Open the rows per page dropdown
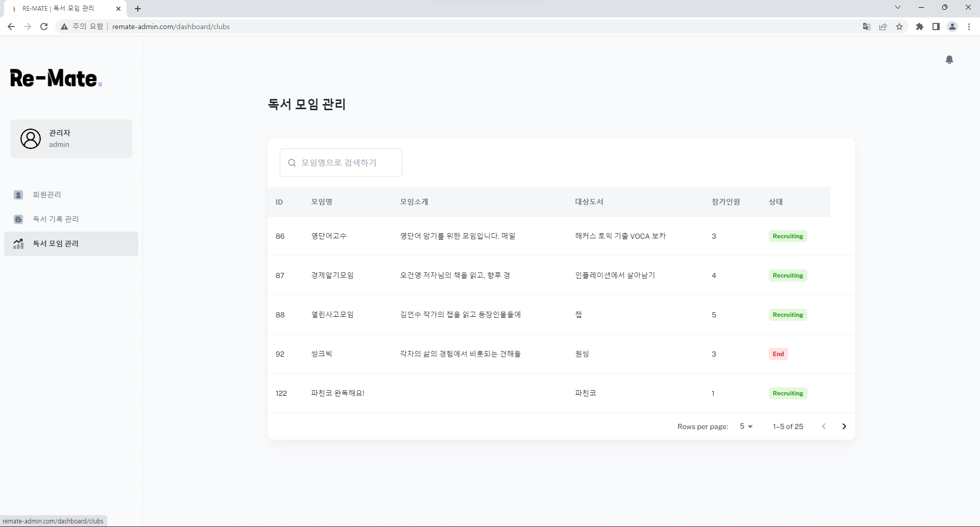The image size is (980, 527). pos(746,426)
